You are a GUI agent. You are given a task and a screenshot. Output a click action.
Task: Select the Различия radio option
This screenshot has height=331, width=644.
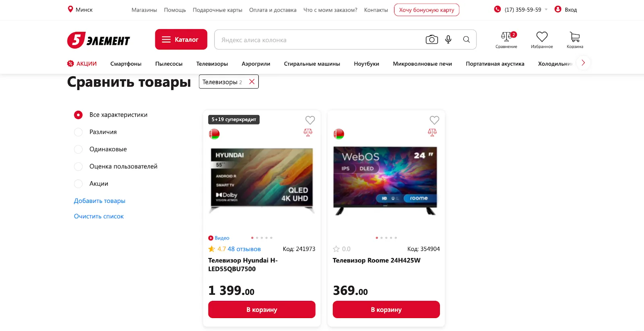point(78,132)
